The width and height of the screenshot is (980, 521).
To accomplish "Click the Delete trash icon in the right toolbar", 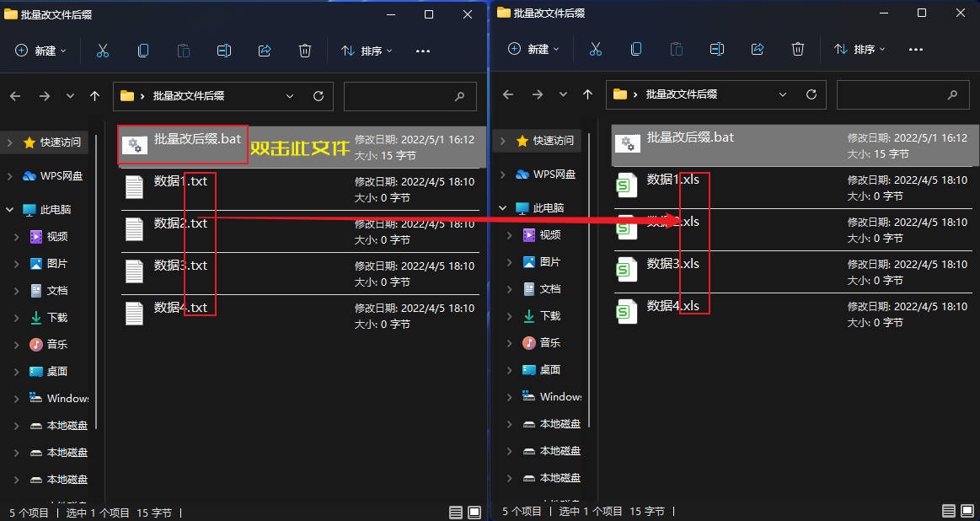I will coord(797,50).
